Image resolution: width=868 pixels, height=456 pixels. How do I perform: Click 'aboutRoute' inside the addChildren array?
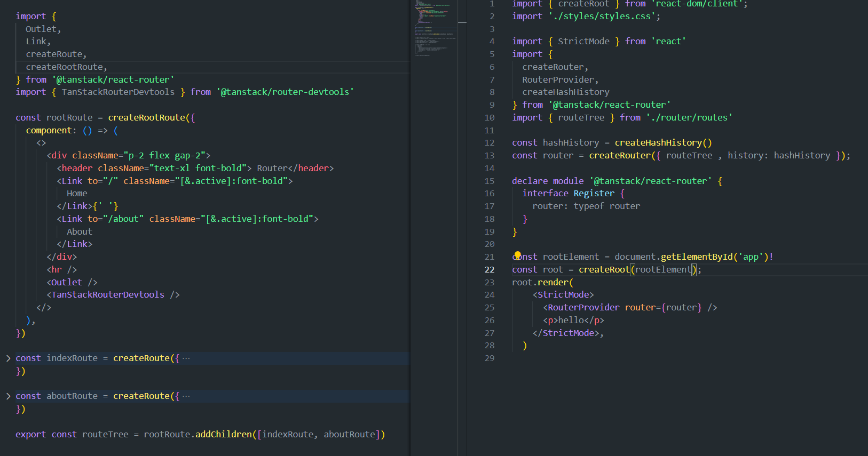coord(350,435)
